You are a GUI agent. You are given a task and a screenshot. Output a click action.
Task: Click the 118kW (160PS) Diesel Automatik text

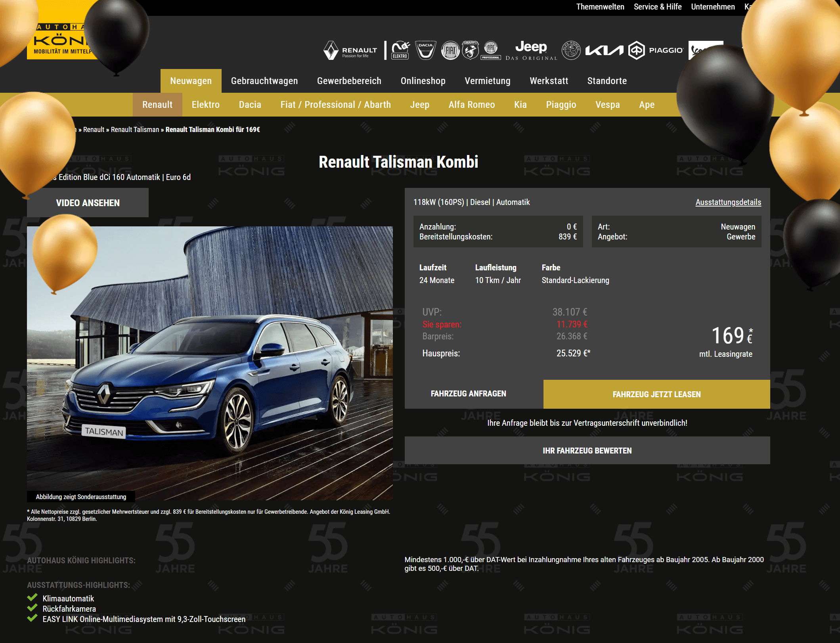(471, 202)
